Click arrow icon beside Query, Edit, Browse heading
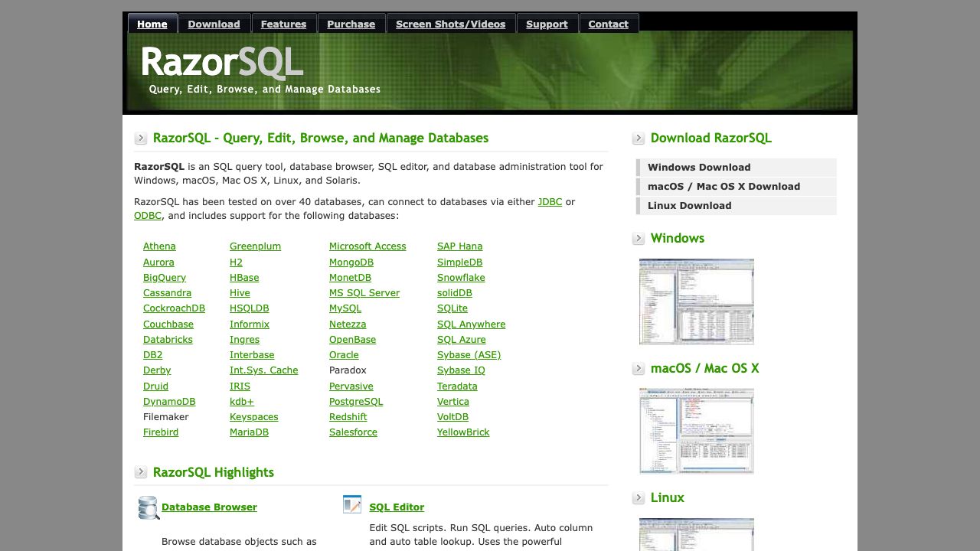Screen dimensions: 980x551 pyautogui.click(x=141, y=139)
